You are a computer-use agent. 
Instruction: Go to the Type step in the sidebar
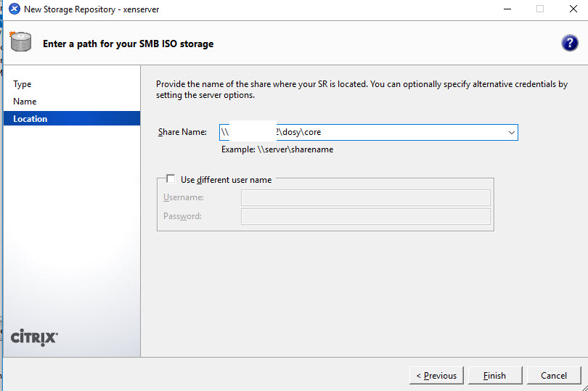point(23,84)
